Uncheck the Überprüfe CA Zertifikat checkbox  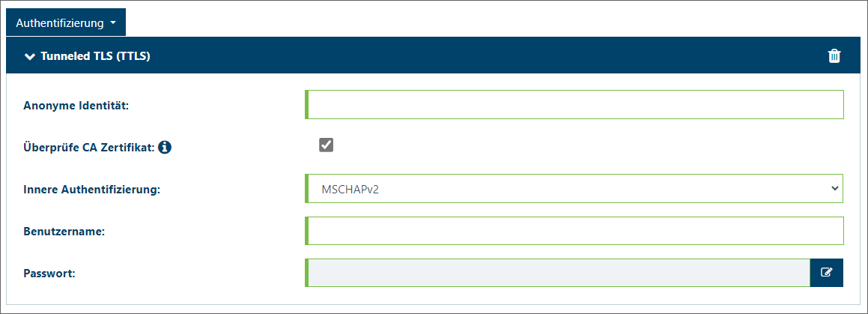326,145
